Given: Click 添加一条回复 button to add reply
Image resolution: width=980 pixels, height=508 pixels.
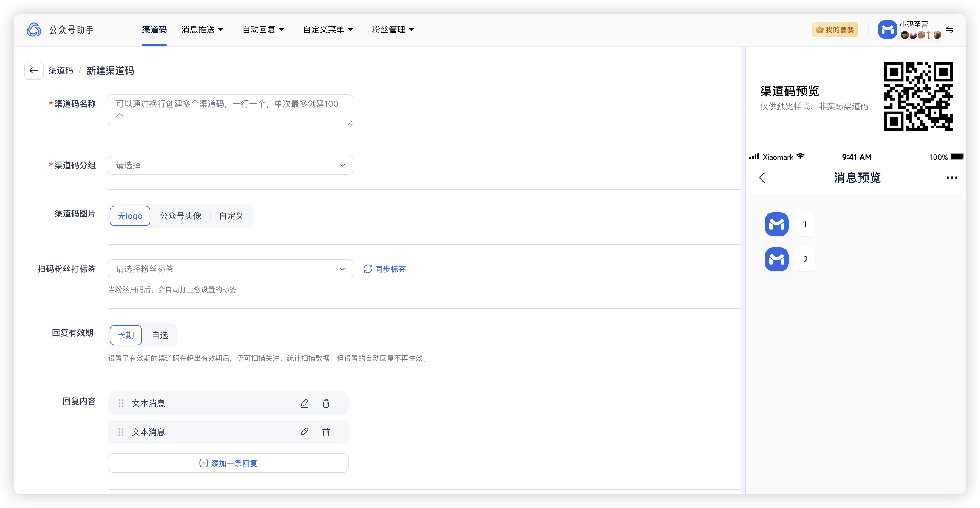Looking at the screenshot, I should coord(230,463).
